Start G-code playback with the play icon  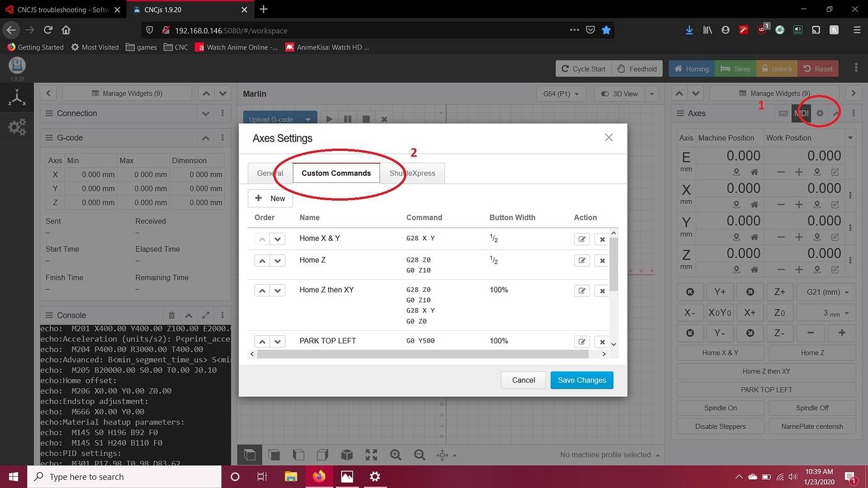[x=330, y=119]
